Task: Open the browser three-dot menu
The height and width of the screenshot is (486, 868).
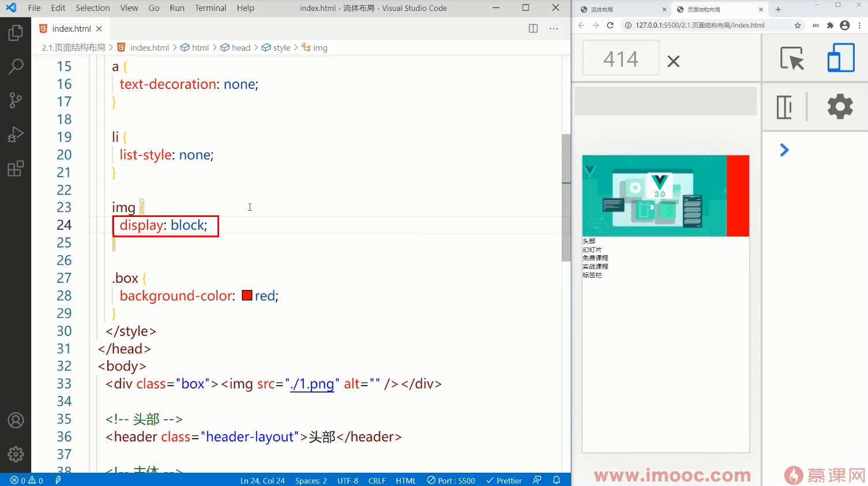Action: pos(859,25)
